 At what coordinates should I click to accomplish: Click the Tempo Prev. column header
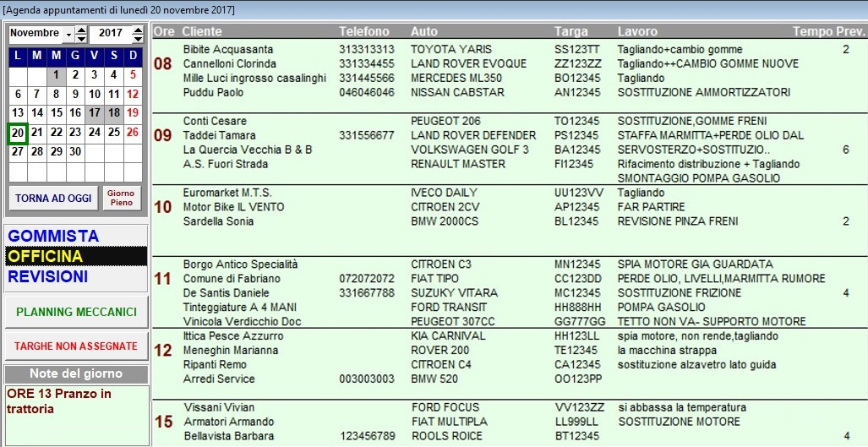(828, 31)
